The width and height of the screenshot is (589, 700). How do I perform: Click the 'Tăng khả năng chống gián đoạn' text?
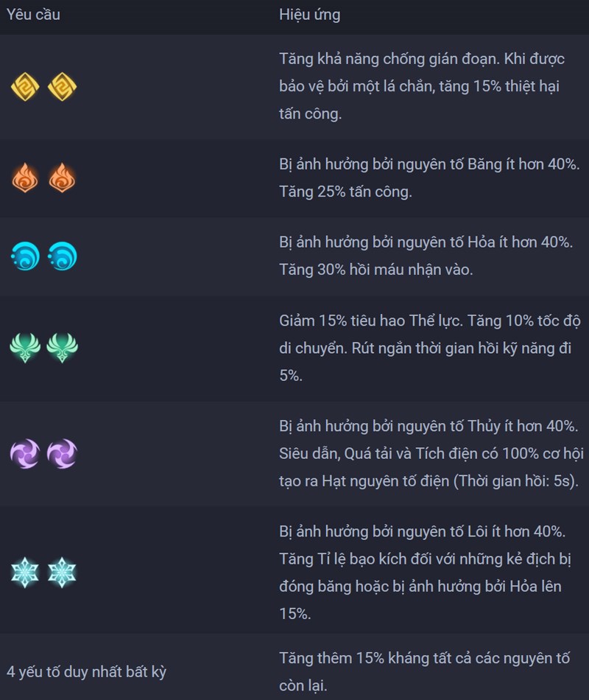tap(389, 59)
